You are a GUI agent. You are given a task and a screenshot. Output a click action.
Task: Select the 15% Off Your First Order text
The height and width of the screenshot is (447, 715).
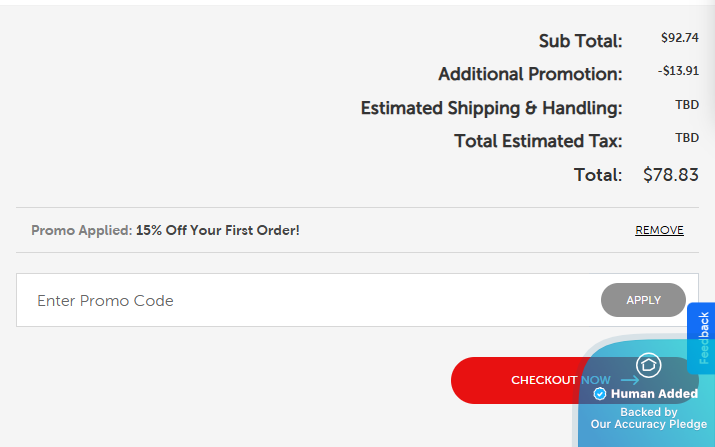(218, 230)
